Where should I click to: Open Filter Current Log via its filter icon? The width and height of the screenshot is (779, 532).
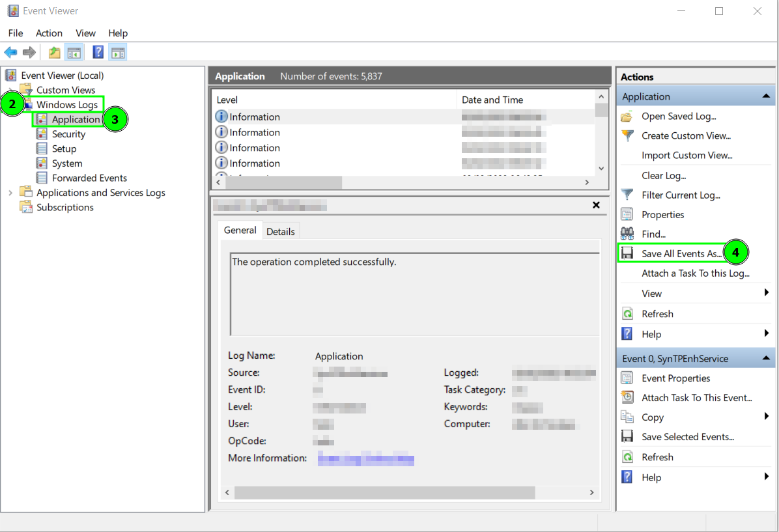tap(628, 195)
